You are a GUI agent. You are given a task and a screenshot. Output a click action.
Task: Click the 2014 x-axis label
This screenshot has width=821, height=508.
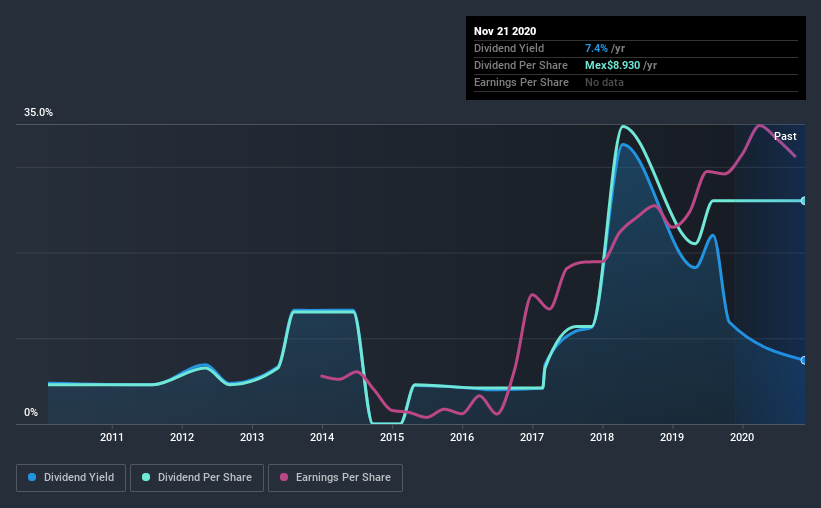(321, 437)
